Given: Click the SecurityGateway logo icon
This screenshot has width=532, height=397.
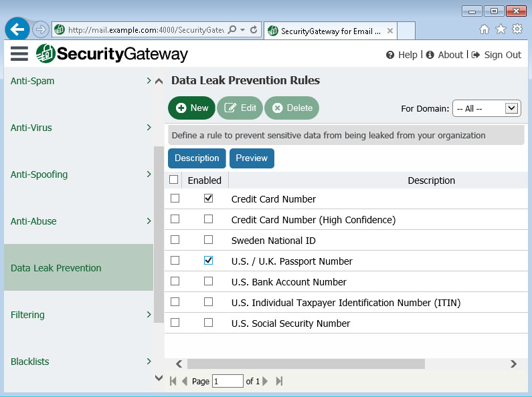Looking at the screenshot, I should point(46,54).
